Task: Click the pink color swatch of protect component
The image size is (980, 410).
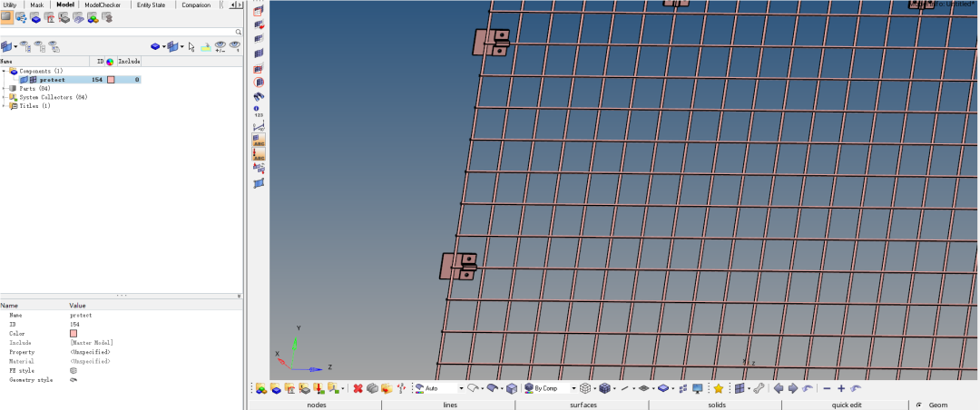Action: point(111,80)
